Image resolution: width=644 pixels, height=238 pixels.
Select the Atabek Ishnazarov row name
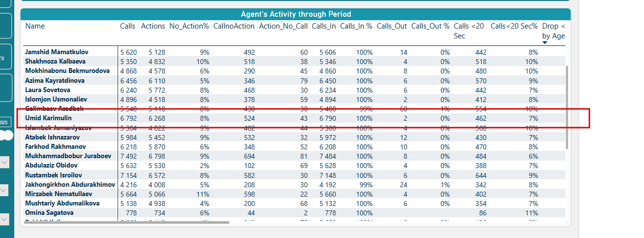(x=52, y=137)
